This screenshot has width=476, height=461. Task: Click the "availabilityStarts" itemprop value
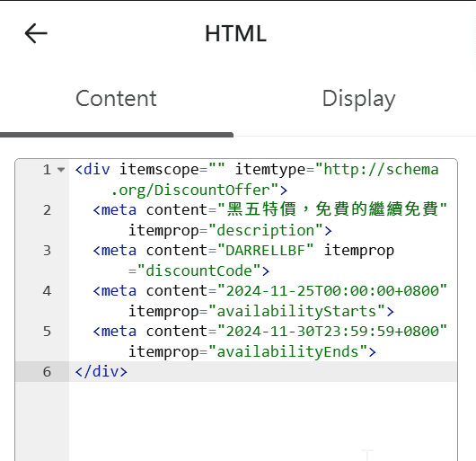point(297,311)
